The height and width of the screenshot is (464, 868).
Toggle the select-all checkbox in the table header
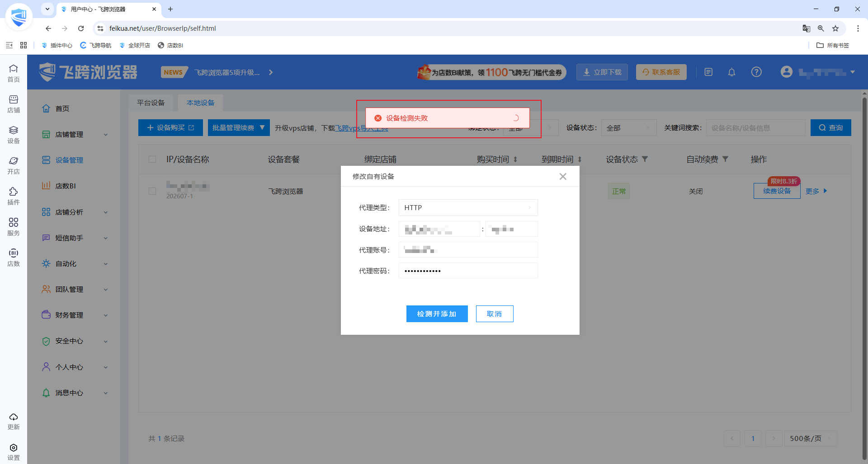click(152, 159)
